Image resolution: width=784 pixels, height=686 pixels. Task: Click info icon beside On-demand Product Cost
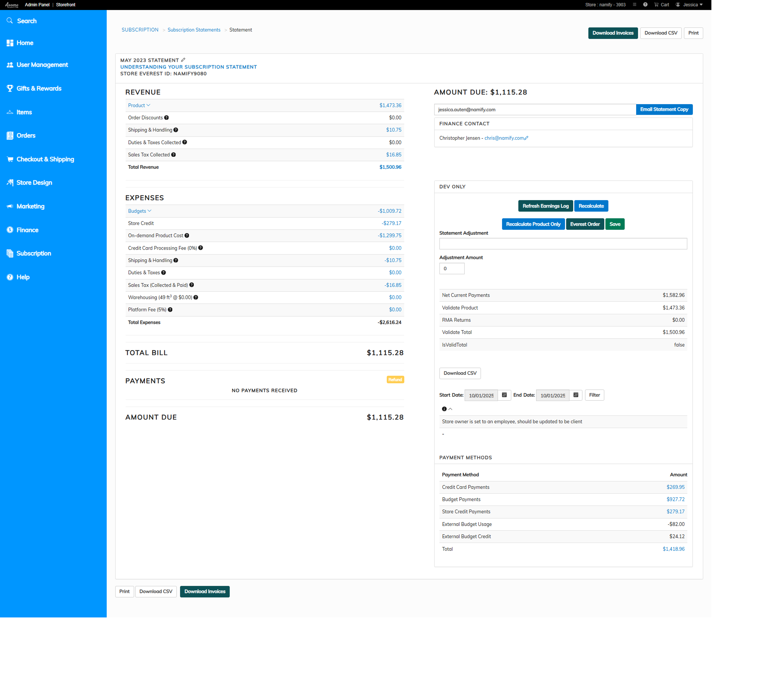(187, 236)
